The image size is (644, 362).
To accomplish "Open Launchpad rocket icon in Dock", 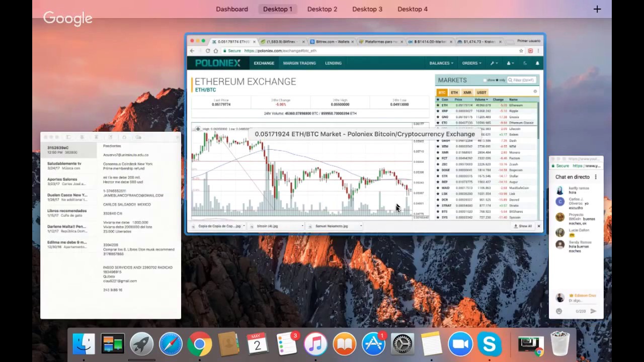I will [141, 344].
